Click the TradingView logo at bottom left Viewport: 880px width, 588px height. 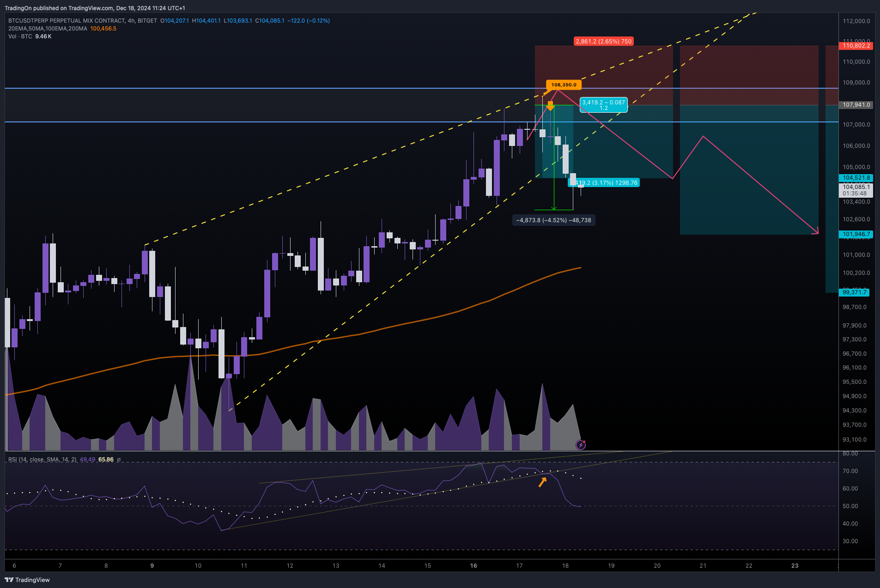[27, 580]
